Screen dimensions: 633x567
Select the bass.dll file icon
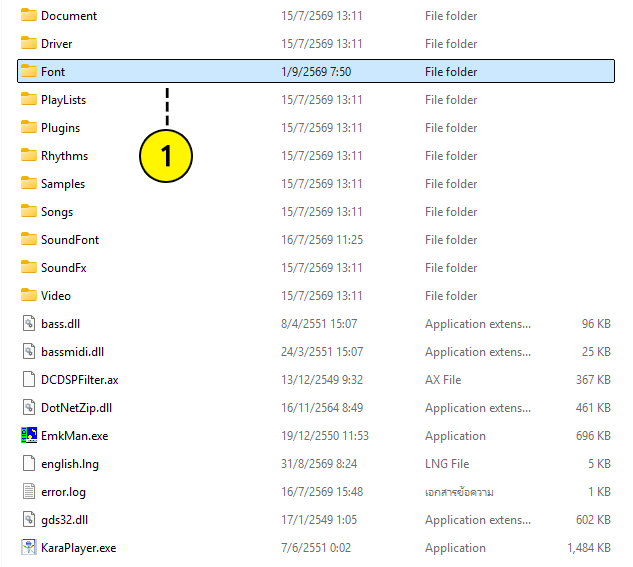(x=29, y=323)
